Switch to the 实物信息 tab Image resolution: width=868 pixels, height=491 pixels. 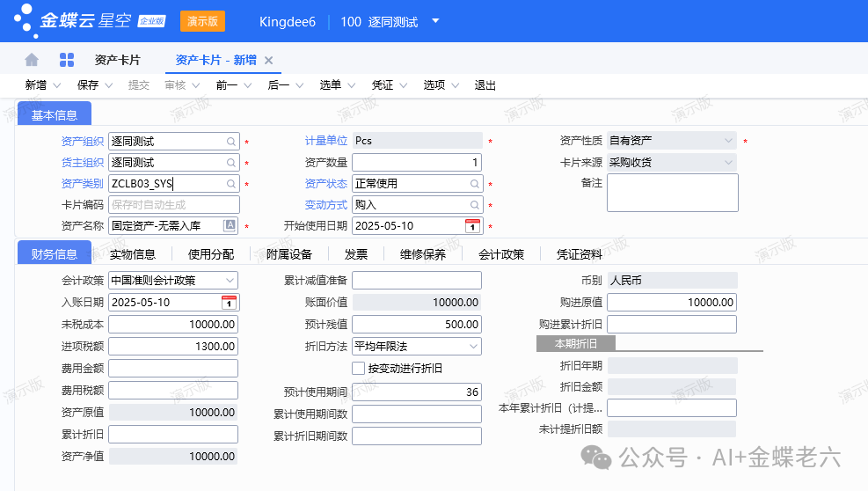click(133, 254)
